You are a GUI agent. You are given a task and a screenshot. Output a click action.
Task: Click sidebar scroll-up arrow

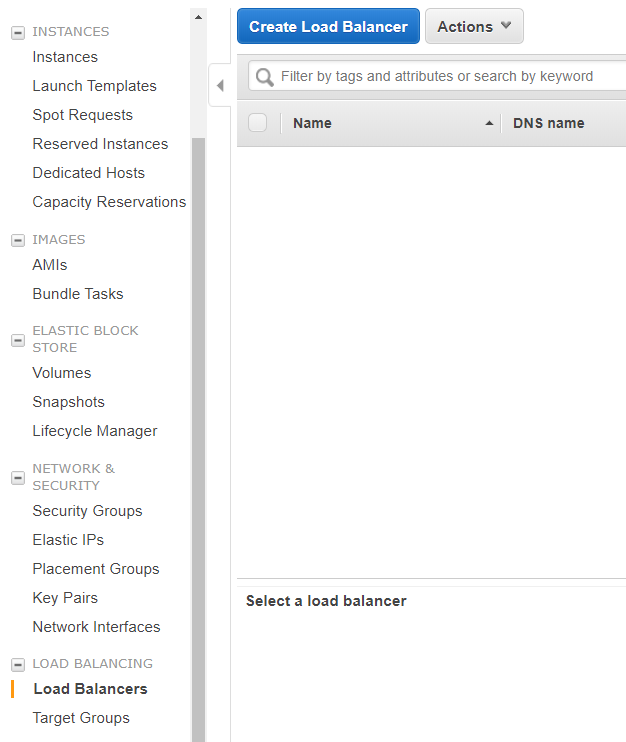198,18
